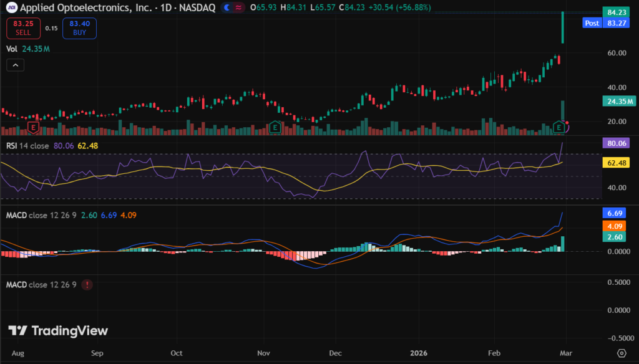Click the TradingView logo
639x364 pixels.
[x=58, y=331]
